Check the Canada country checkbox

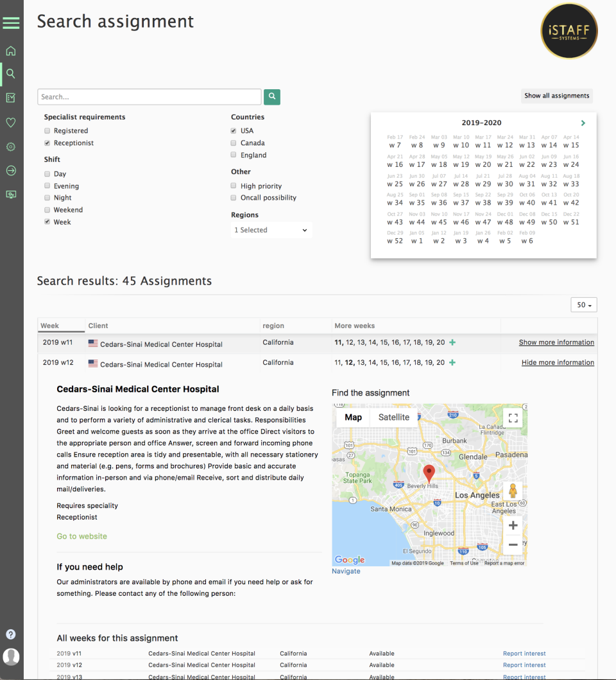pyautogui.click(x=234, y=143)
